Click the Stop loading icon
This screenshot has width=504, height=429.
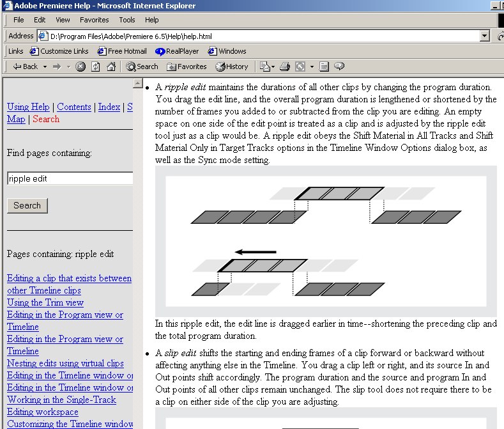(x=80, y=66)
